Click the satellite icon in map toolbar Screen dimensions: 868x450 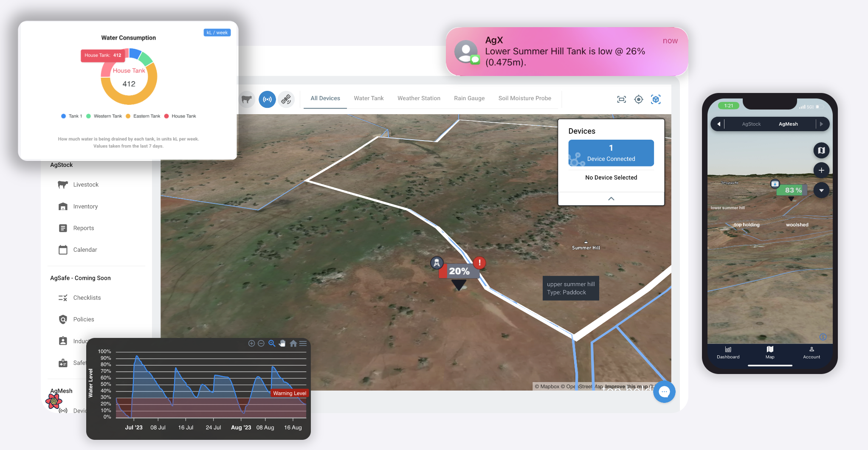tap(286, 99)
